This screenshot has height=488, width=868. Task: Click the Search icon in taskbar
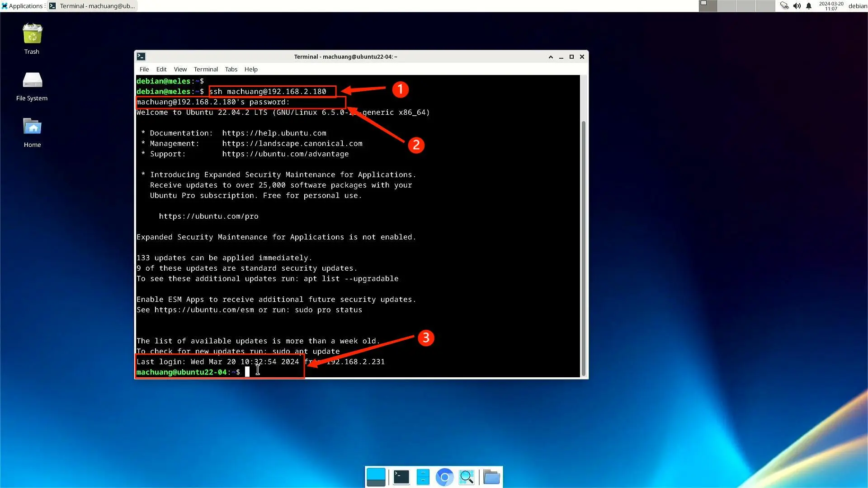[467, 477]
